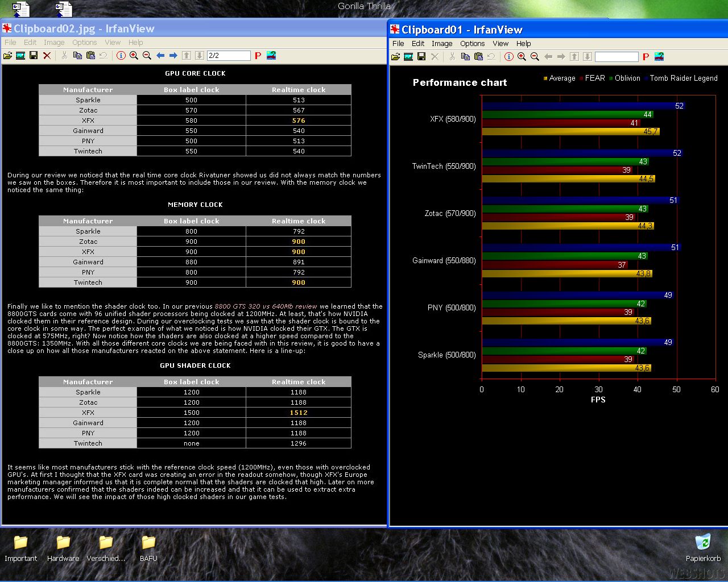This screenshot has height=582, width=728.
Task: Zoom in on Clipboard02.jpg image
Action: [x=134, y=56]
